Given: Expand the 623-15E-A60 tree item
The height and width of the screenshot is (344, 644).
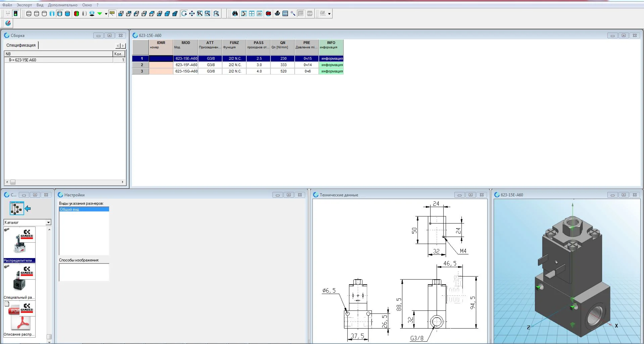Looking at the screenshot, I should [x=11, y=60].
